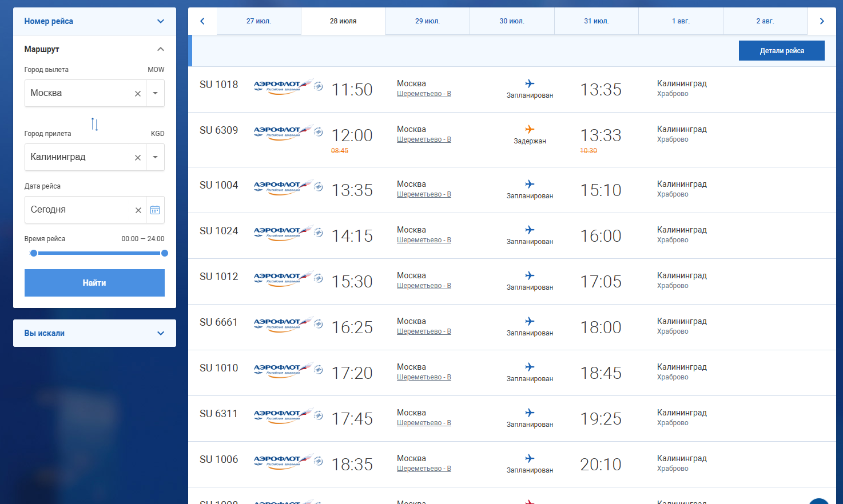The image size is (843, 504).
Task: Click Aeroflot logo in SU 1010 row
Action: coord(288,370)
